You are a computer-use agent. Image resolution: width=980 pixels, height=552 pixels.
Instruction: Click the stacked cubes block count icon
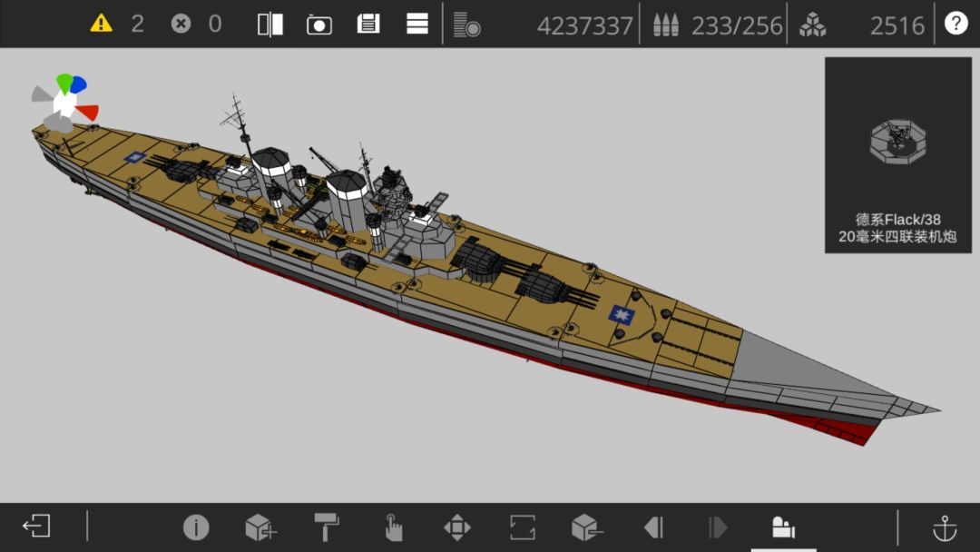[812, 25]
